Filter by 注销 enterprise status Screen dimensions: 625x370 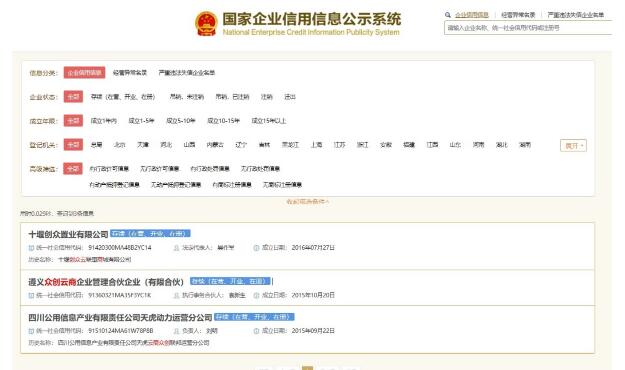267,97
